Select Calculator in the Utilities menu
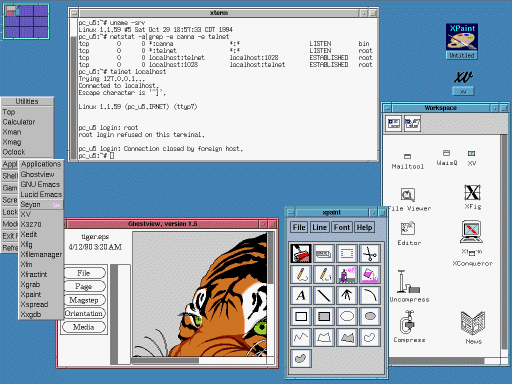 tap(19, 122)
